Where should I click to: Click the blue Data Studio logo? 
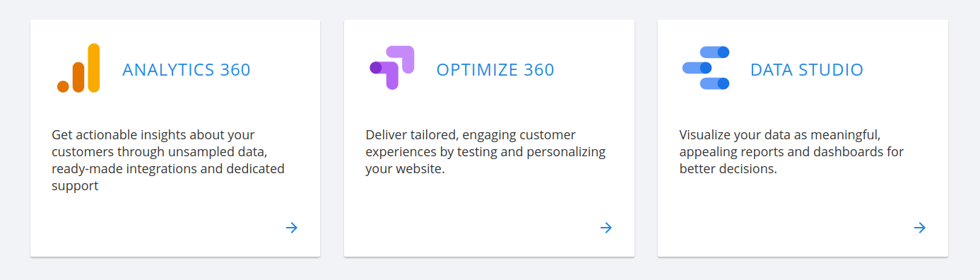(x=706, y=68)
